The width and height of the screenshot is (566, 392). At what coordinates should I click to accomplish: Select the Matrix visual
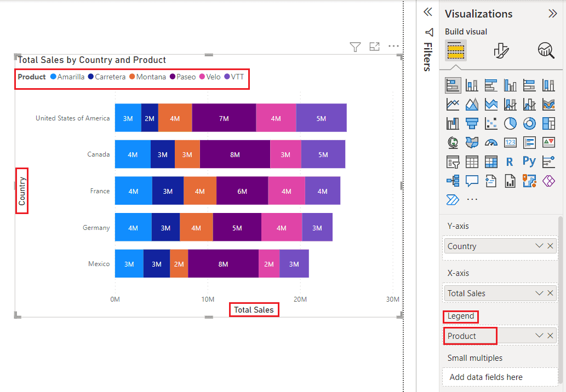click(491, 162)
